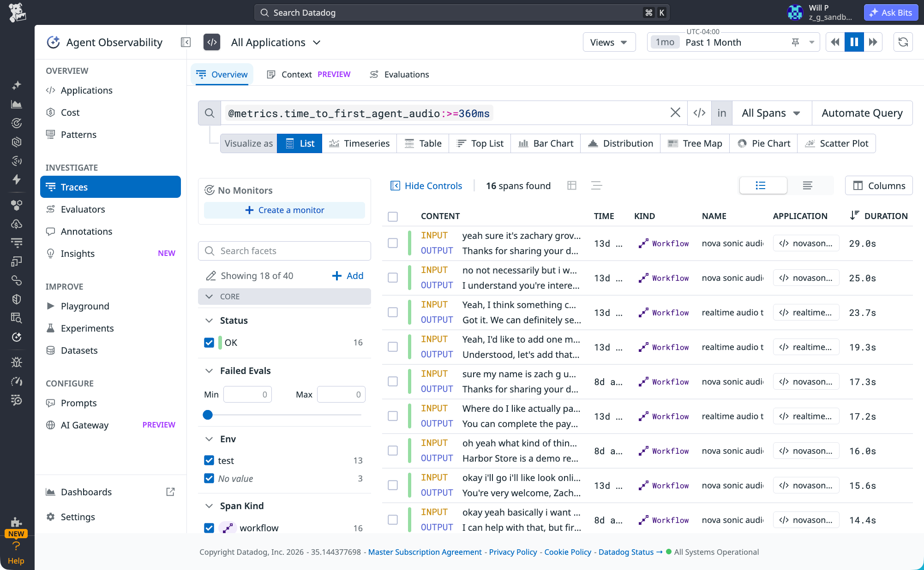This screenshot has width=924, height=570.
Task: Uncheck the OK status checkbox
Action: point(209,343)
